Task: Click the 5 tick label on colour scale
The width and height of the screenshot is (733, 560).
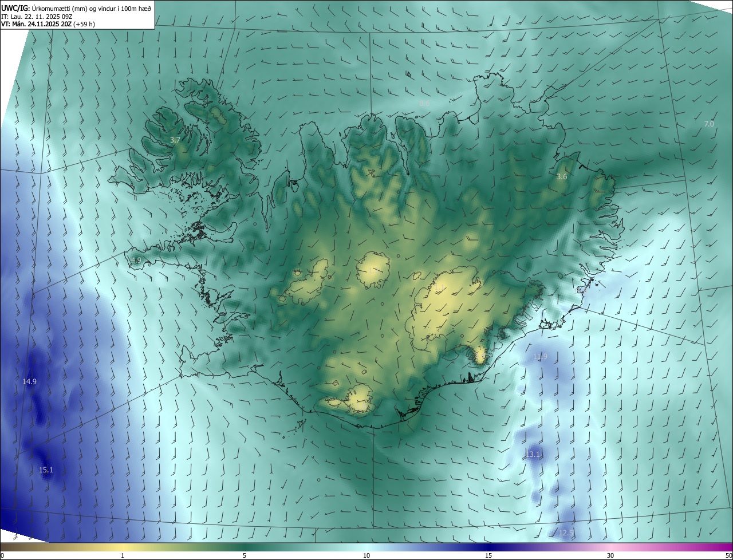Action: point(245,555)
